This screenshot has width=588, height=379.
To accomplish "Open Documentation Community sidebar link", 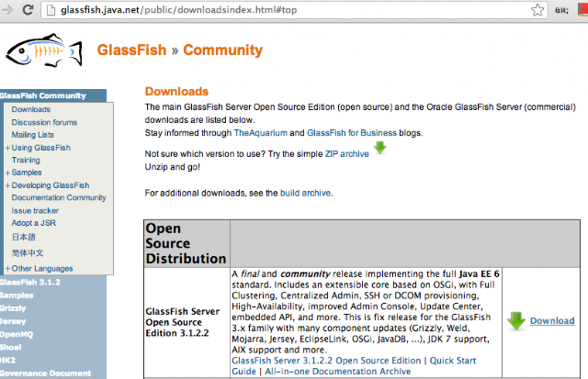I will pyautogui.click(x=59, y=197).
